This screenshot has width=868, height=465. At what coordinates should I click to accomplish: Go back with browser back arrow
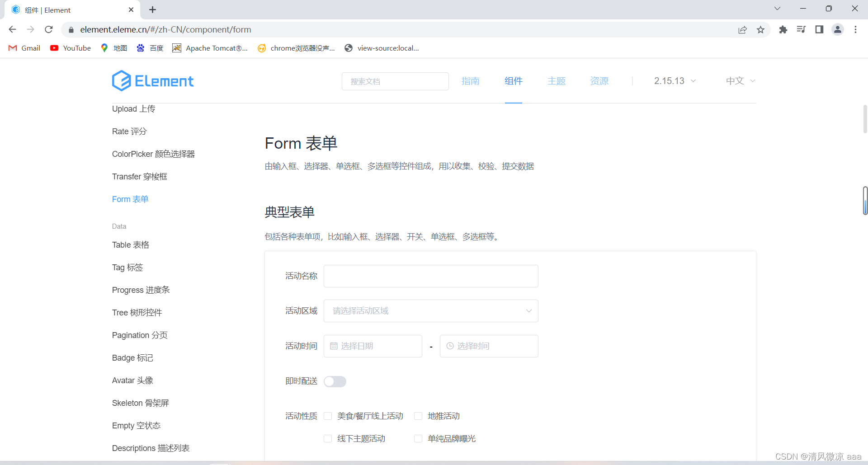(x=12, y=29)
